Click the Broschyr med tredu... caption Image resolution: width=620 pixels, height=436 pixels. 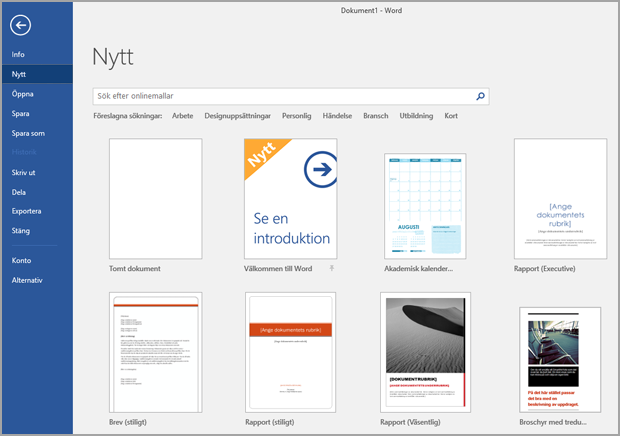pyautogui.click(x=553, y=422)
